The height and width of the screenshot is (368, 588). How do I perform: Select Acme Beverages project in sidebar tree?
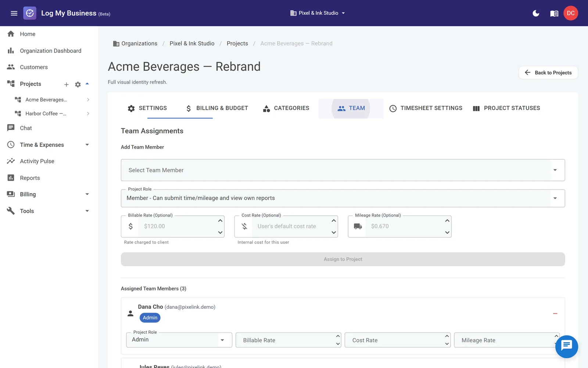46,100
